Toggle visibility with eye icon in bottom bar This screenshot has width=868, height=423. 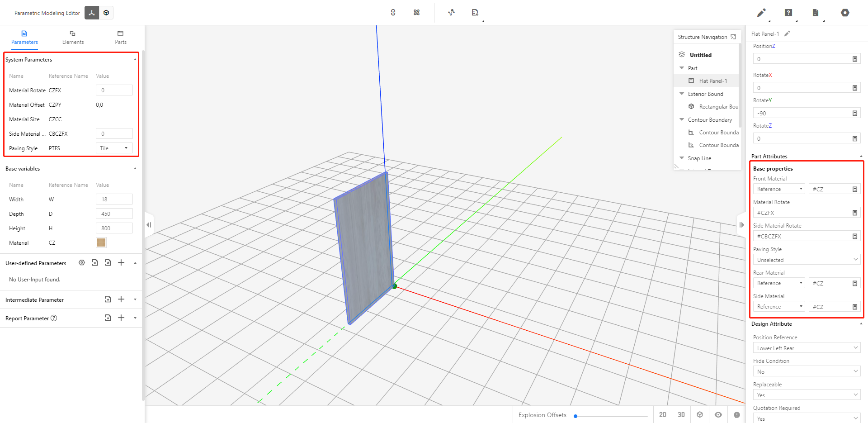(x=718, y=414)
